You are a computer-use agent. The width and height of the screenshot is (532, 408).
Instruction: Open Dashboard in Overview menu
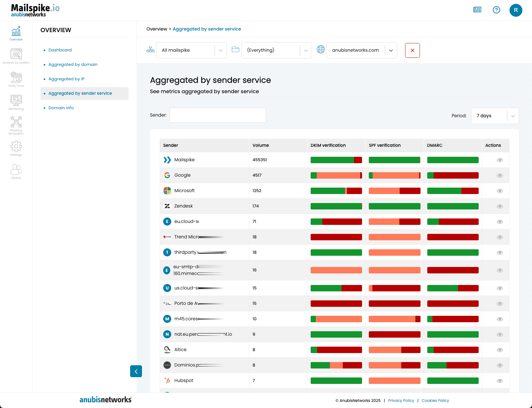click(x=60, y=50)
